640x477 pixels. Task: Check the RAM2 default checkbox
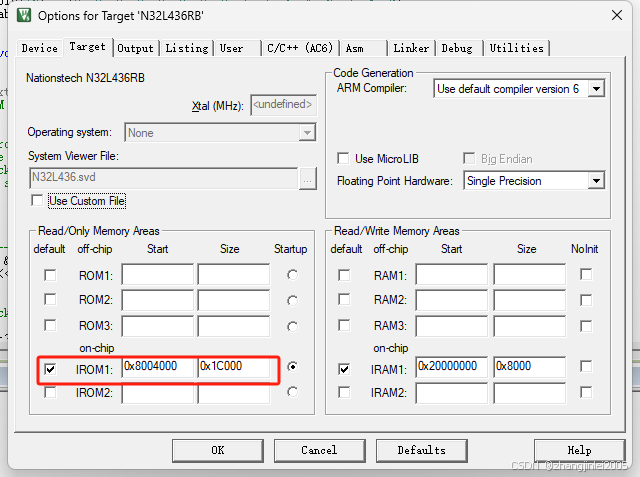click(x=344, y=300)
